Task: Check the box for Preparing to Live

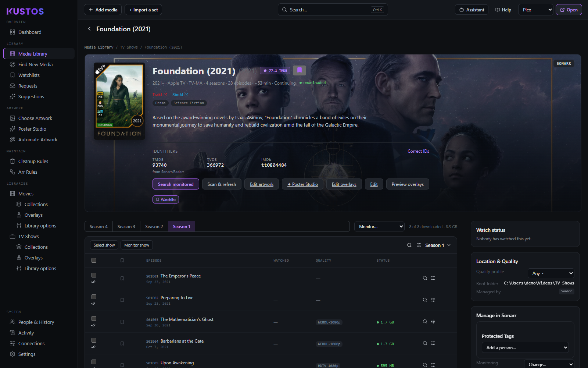Action: [94, 297]
